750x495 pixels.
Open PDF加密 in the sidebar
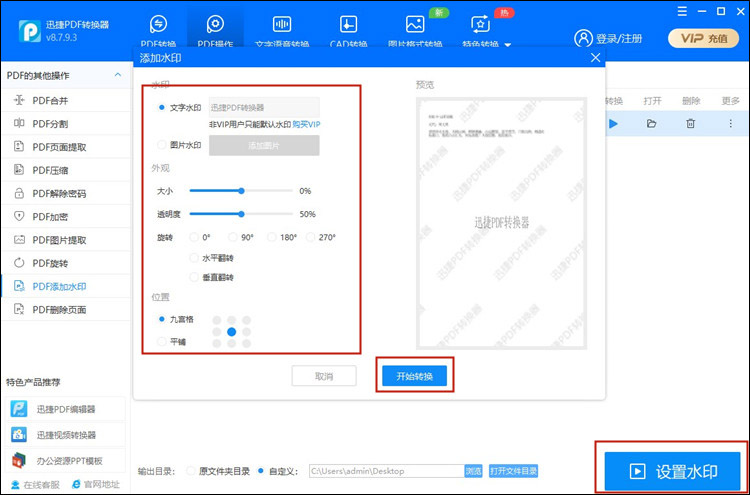(x=66, y=217)
